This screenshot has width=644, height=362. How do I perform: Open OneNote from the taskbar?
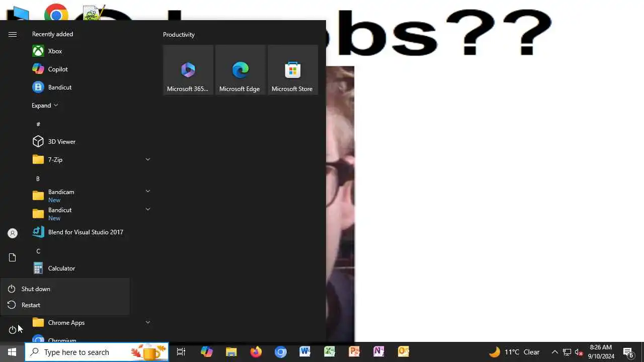pos(379,352)
